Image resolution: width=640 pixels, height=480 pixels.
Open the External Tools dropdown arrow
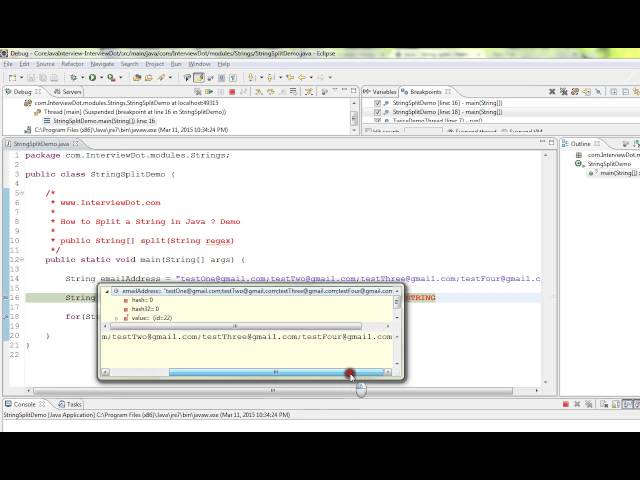121,77
